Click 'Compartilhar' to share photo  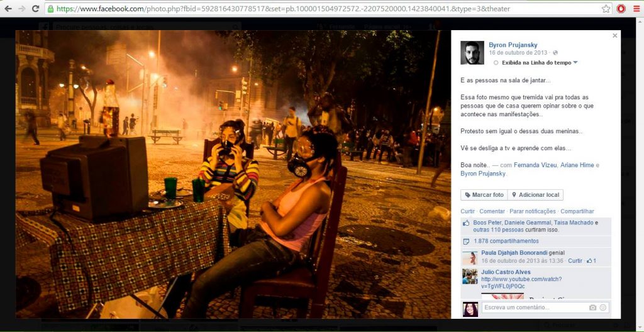tap(577, 211)
